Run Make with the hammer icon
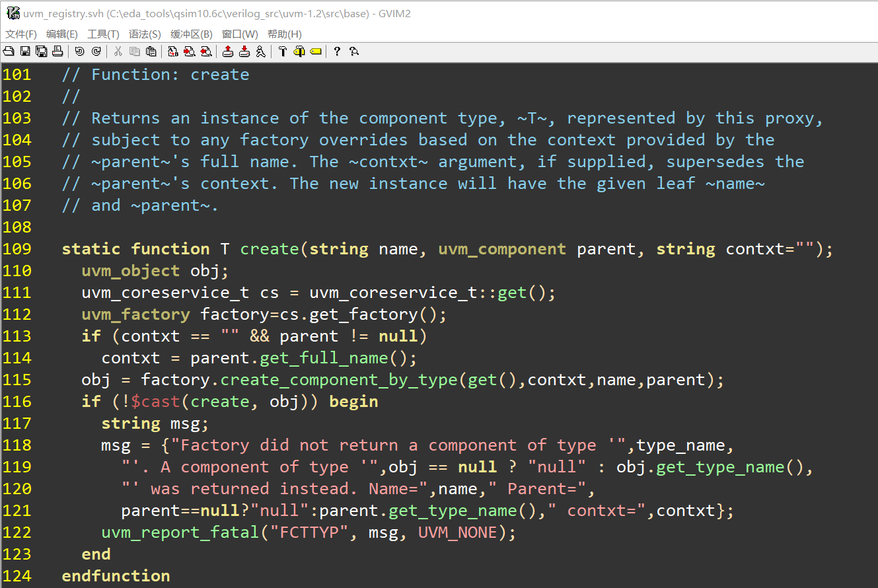 (283, 52)
